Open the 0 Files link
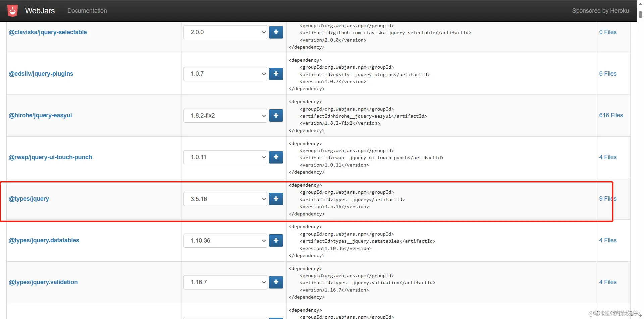 pyautogui.click(x=608, y=32)
